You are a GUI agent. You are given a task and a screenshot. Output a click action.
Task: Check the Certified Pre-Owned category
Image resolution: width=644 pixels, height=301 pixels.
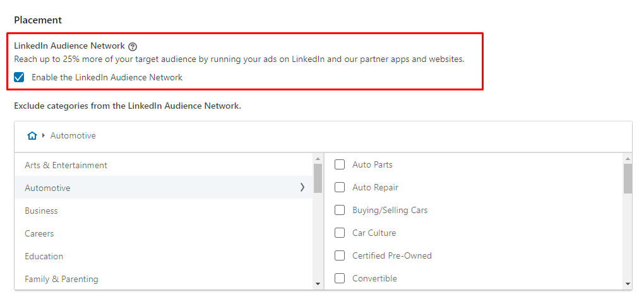[x=340, y=255]
